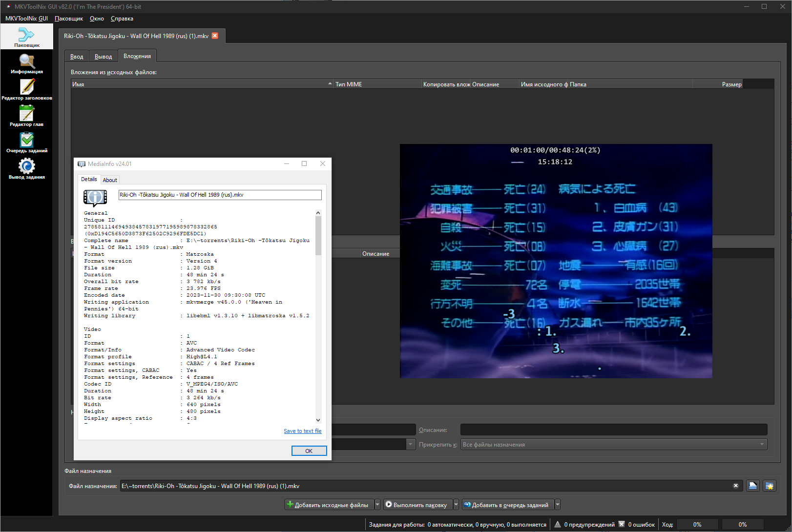
Task: Click the browse destination file icon
Action: [752, 486]
